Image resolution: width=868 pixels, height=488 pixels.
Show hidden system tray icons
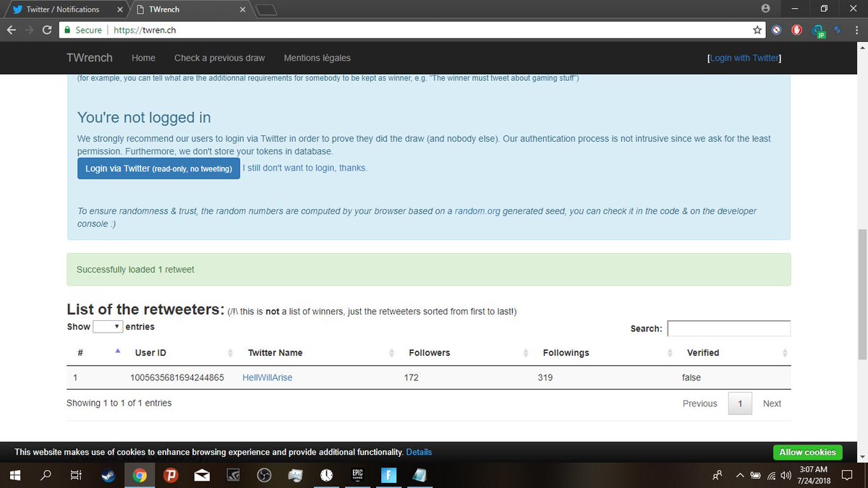(739, 475)
